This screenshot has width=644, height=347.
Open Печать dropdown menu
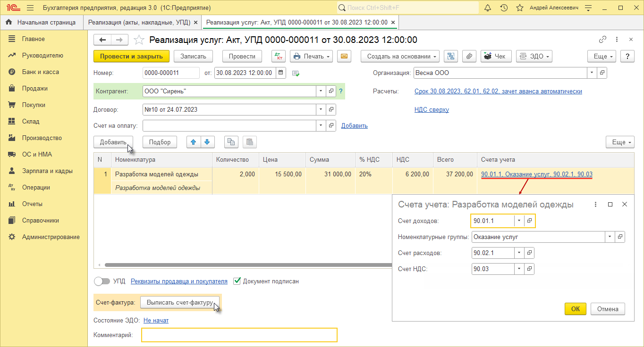click(x=311, y=56)
